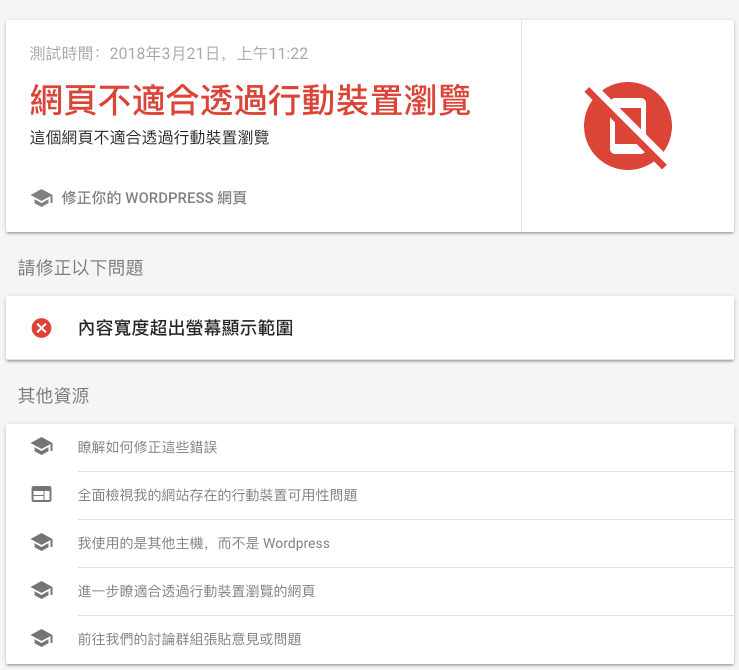Click the red not-mobile-friendly phone icon
Screen dimensions: 739x670
point(627,126)
